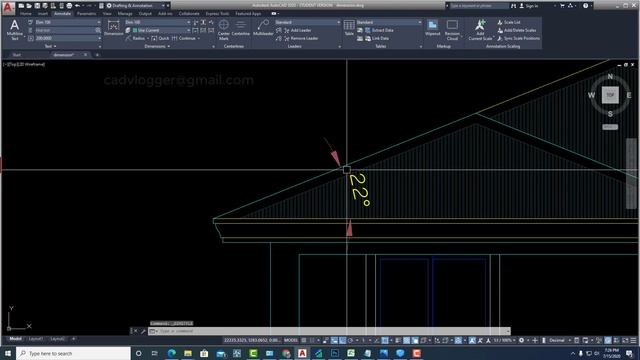Select the Centerline tool

pyautogui.click(x=240, y=28)
